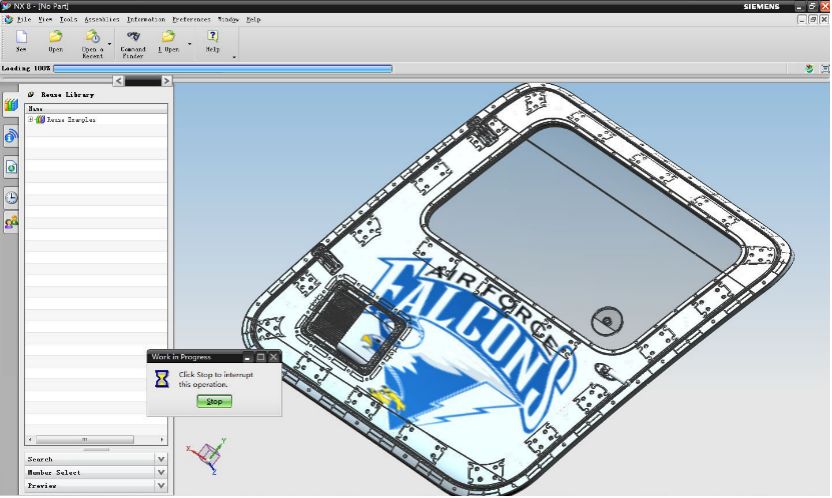Click the Member Select section label

(x=54, y=472)
